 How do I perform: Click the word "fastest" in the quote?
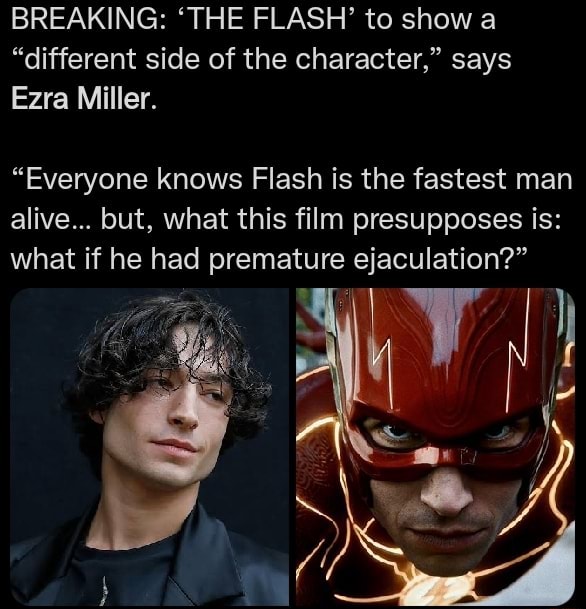point(459,179)
